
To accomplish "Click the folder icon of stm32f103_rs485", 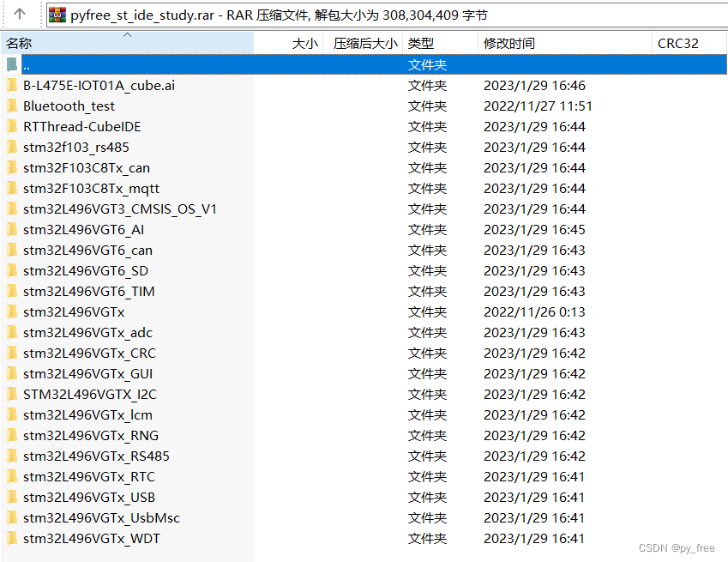I will click(x=12, y=147).
